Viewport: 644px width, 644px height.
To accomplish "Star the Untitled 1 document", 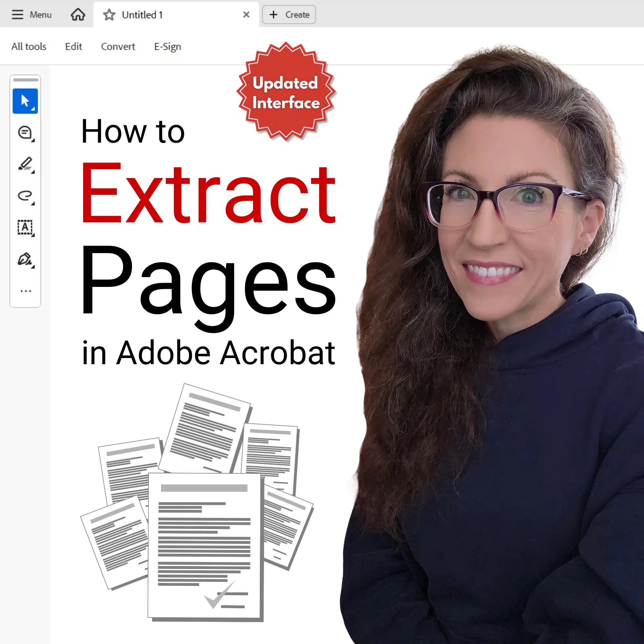I will (x=109, y=15).
